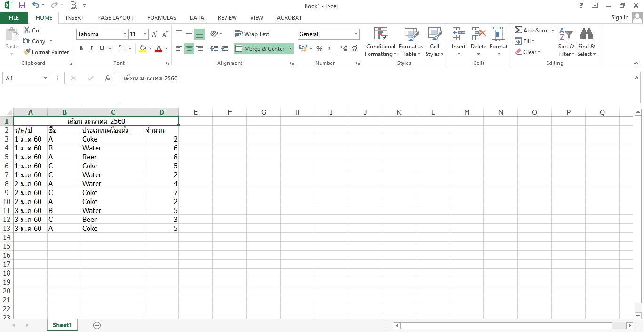This screenshot has width=644, height=332.
Task: Click the Redo arrow icon
Action: [54, 6]
